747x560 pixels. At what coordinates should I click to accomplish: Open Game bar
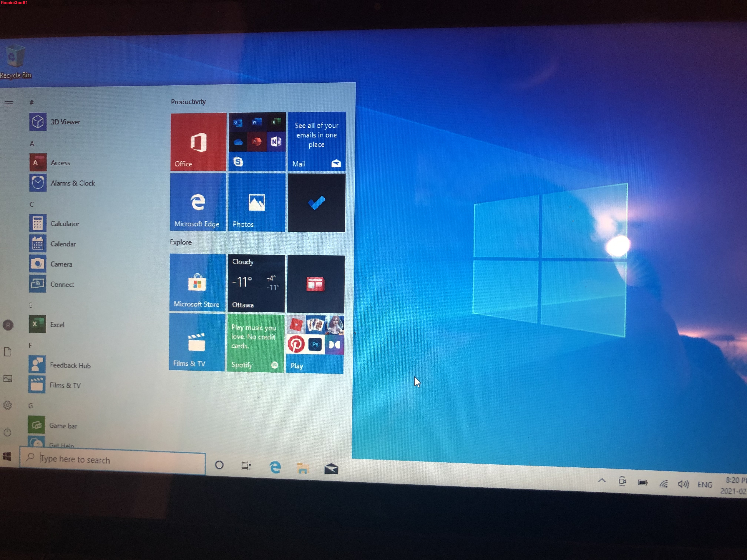pyautogui.click(x=53, y=425)
